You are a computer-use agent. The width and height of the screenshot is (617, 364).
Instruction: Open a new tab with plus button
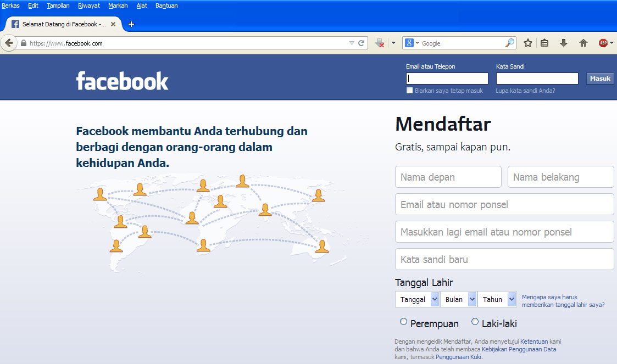coord(131,24)
